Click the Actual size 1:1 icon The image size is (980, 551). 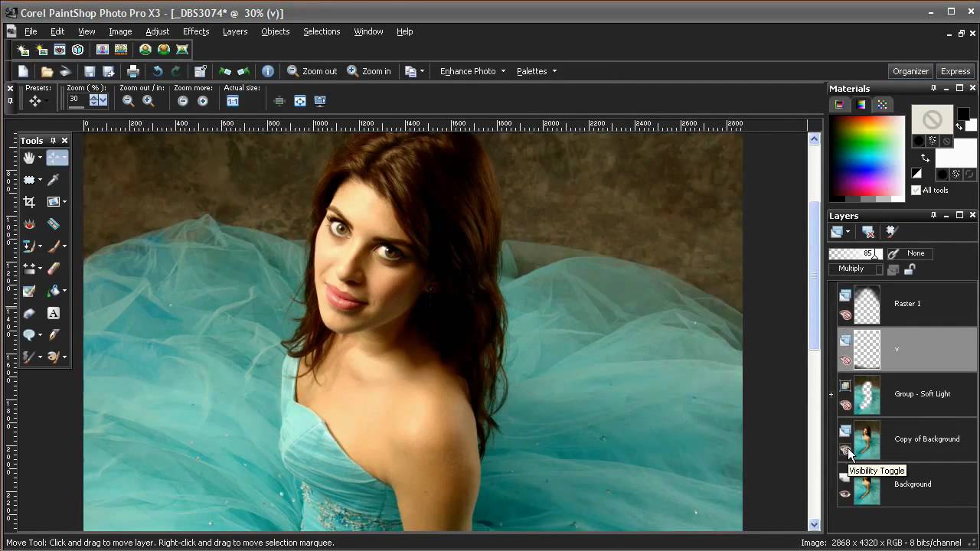point(233,101)
